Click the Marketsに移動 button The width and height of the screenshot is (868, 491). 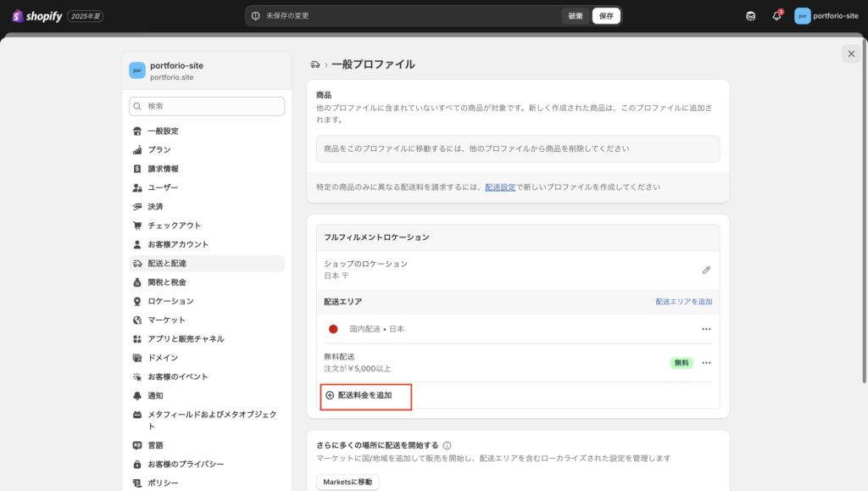coord(348,482)
